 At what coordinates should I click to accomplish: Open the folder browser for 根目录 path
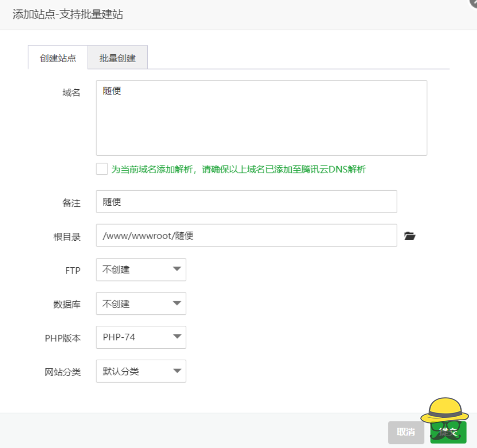tap(410, 236)
